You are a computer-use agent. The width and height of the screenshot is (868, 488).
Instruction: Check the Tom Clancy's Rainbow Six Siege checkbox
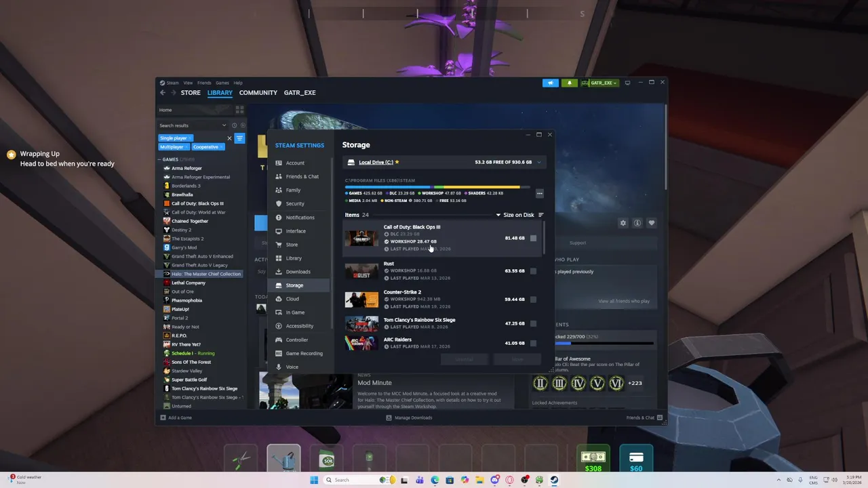(533, 323)
